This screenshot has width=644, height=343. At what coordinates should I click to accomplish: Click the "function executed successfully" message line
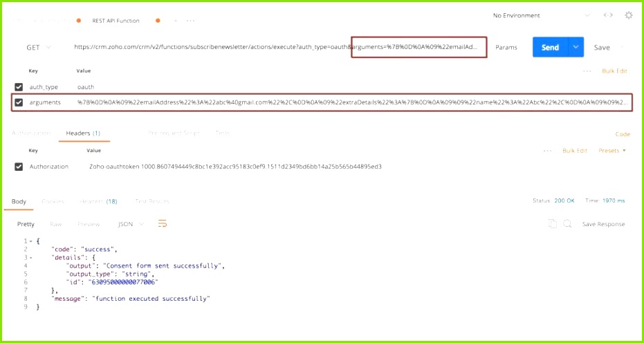tap(131, 299)
